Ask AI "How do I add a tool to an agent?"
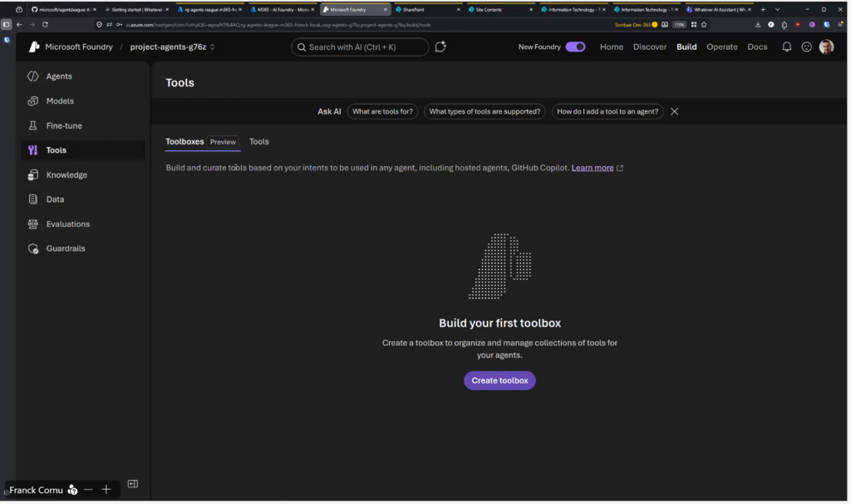Image resolution: width=851 pixels, height=504 pixels. [x=608, y=112]
